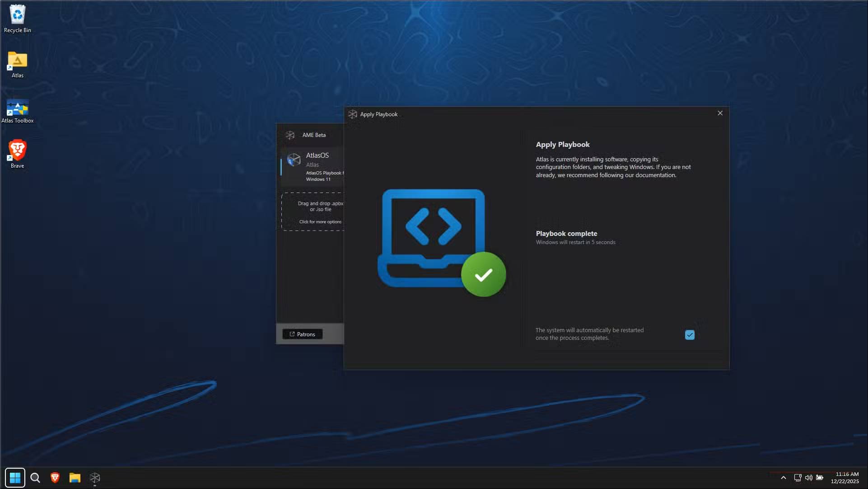Viewport: 868px width, 489px height.
Task: Launch Atlas Toolbox from desktop
Action: coord(17,108)
